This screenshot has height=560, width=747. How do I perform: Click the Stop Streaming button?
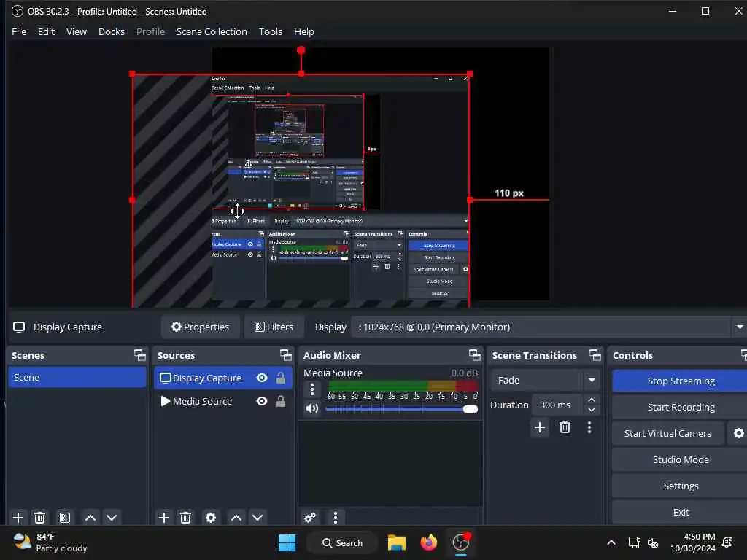[x=681, y=381]
